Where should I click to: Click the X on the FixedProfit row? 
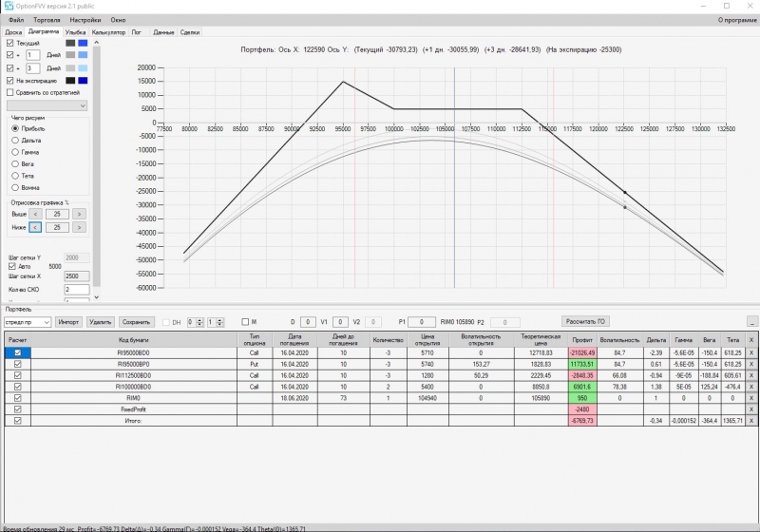click(x=751, y=409)
